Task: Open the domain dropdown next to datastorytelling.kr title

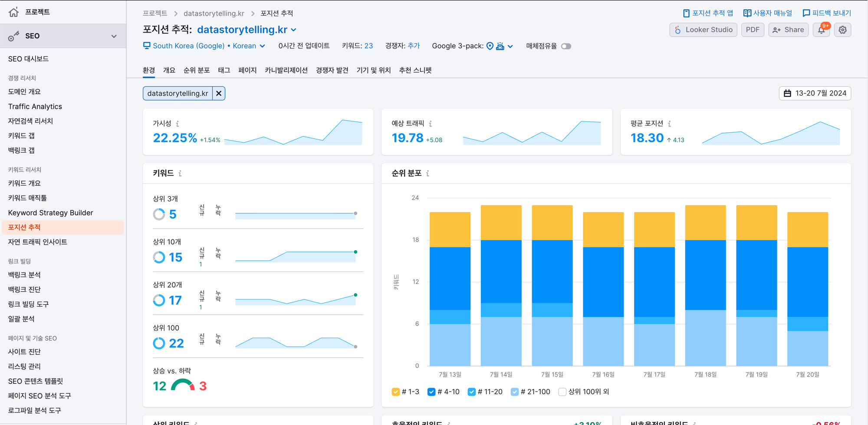Action: 294,30
